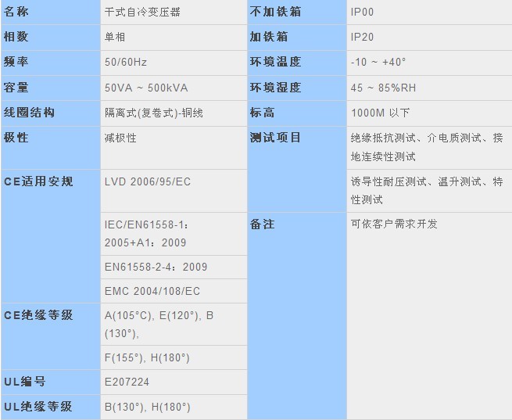This screenshot has height=420, width=512.
Task: Select the UL number E207224
Action: pos(127,382)
